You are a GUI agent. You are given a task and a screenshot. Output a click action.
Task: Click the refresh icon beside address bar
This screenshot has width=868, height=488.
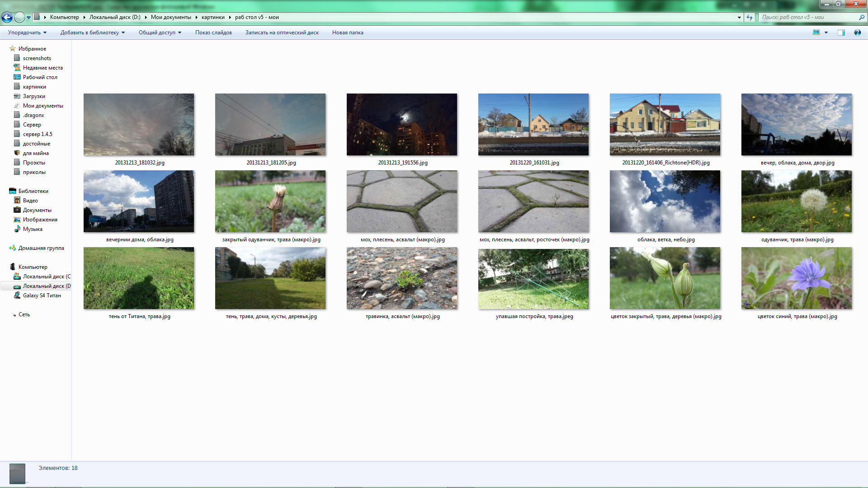click(x=750, y=17)
